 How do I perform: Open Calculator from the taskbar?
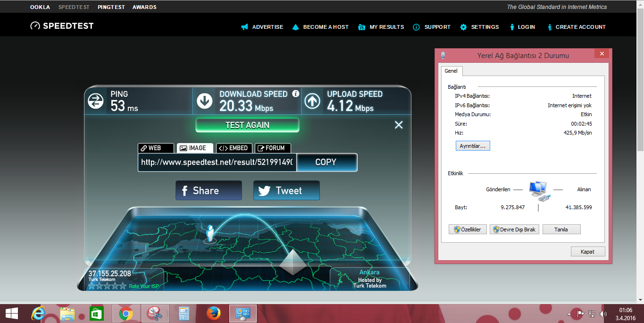(x=184, y=314)
